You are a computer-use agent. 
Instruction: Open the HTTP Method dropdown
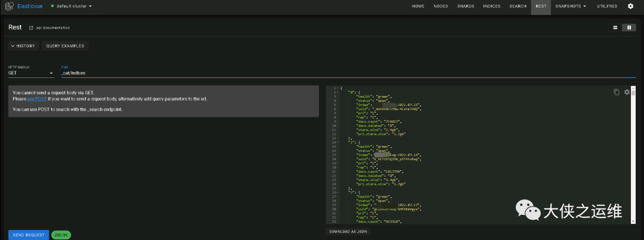point(31,73)
